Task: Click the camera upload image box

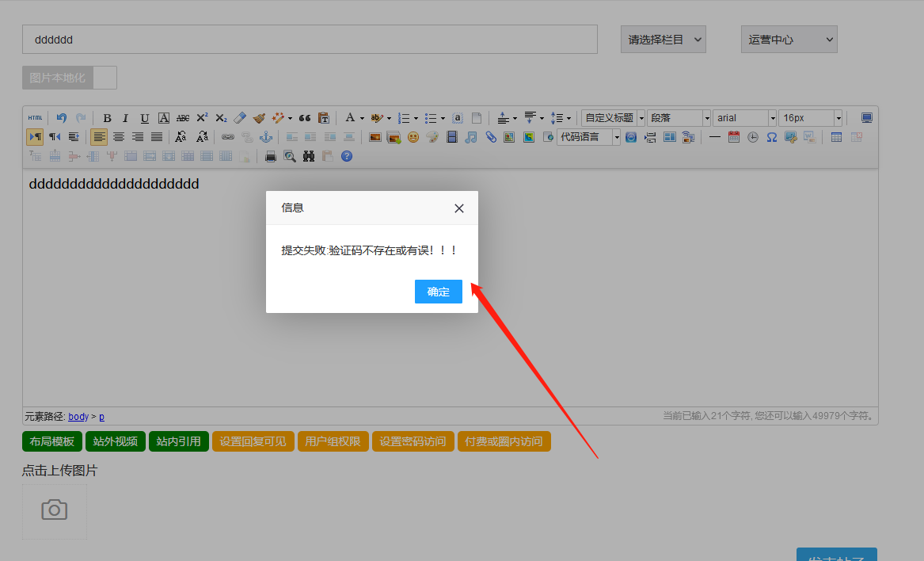Action: [x=55, y=510]
